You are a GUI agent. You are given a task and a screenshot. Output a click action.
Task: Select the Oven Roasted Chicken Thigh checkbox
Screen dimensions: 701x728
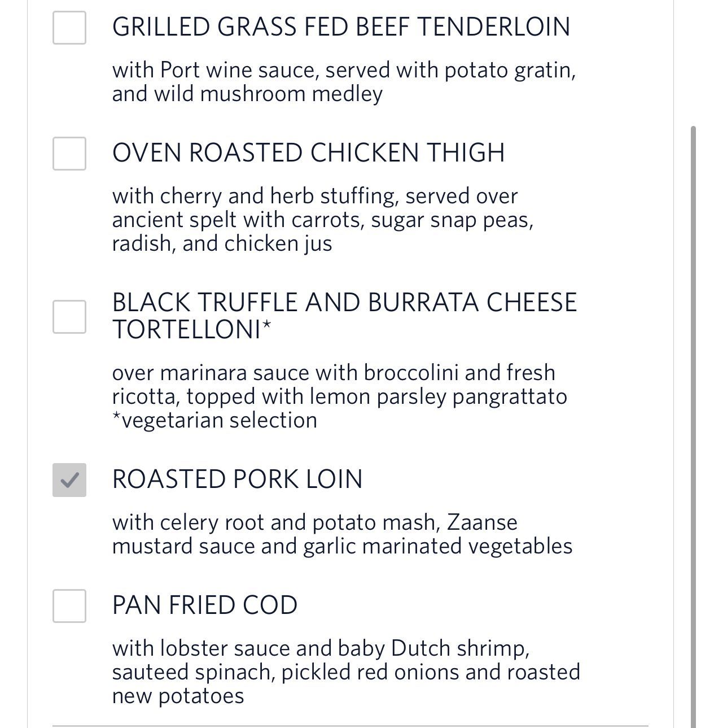click(x=69, y=153)
